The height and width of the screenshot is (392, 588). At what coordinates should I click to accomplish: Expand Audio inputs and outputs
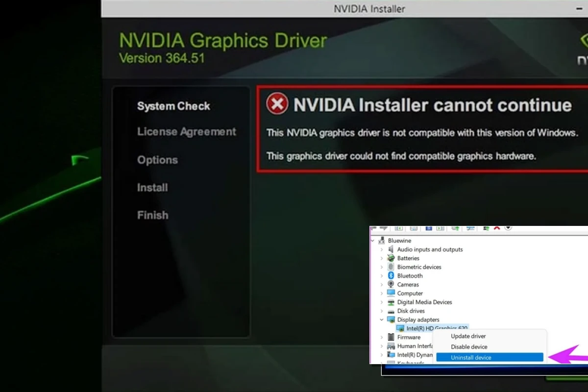pyautogui.click(x=382, y=249)
